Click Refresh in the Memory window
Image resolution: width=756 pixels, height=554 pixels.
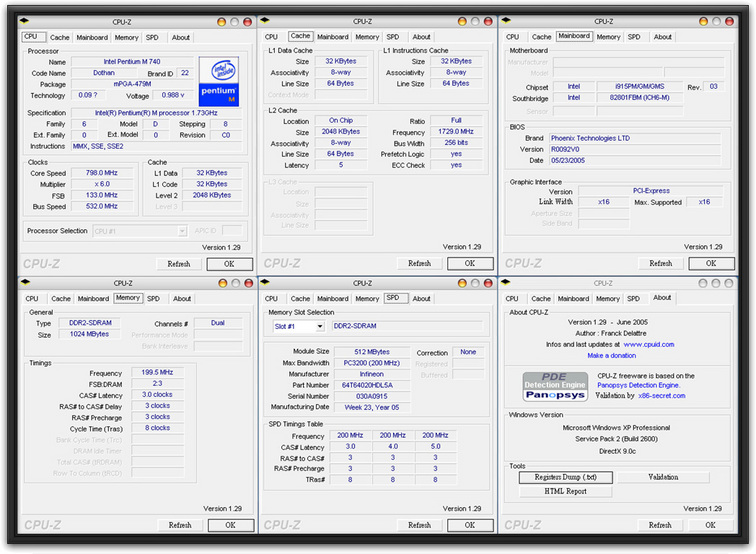coord(180,525)
